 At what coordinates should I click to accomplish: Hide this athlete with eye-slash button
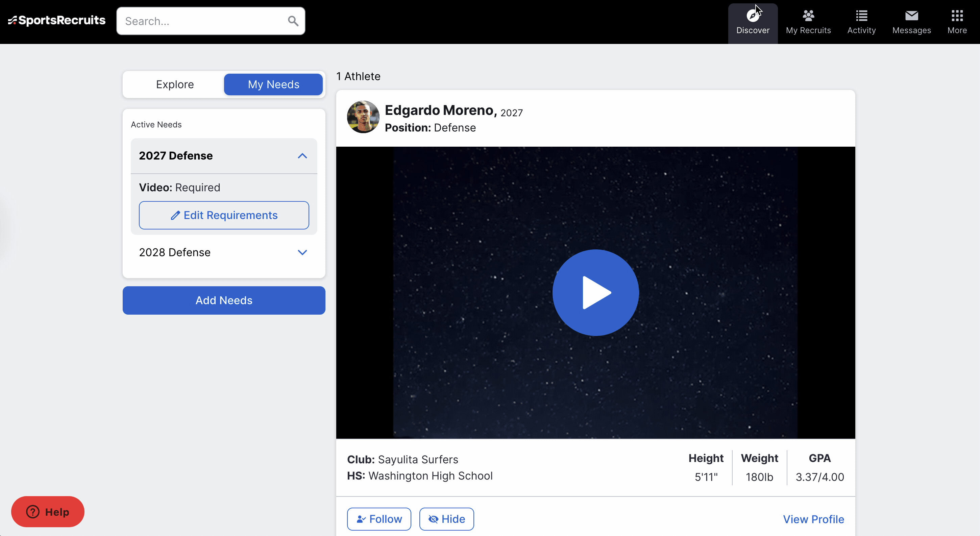446,519
